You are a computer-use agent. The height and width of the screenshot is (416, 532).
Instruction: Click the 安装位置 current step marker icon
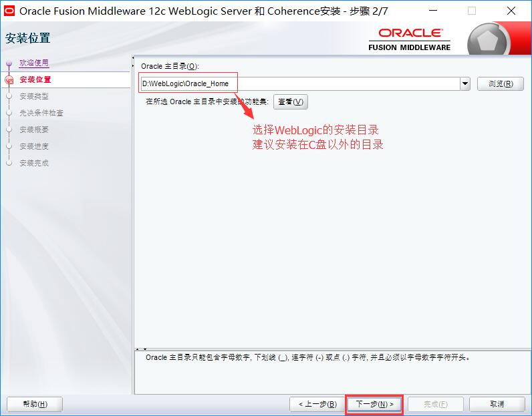tap(9, 80)
